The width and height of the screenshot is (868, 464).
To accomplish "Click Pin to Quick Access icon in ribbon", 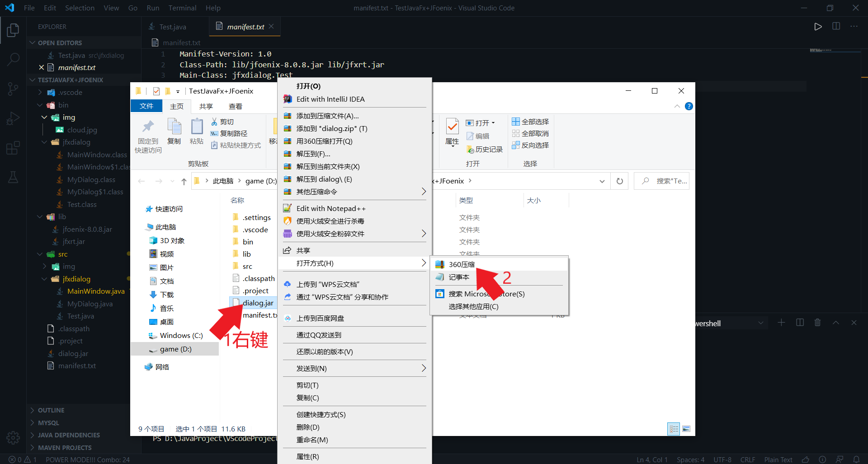I will tap(148, 127).
